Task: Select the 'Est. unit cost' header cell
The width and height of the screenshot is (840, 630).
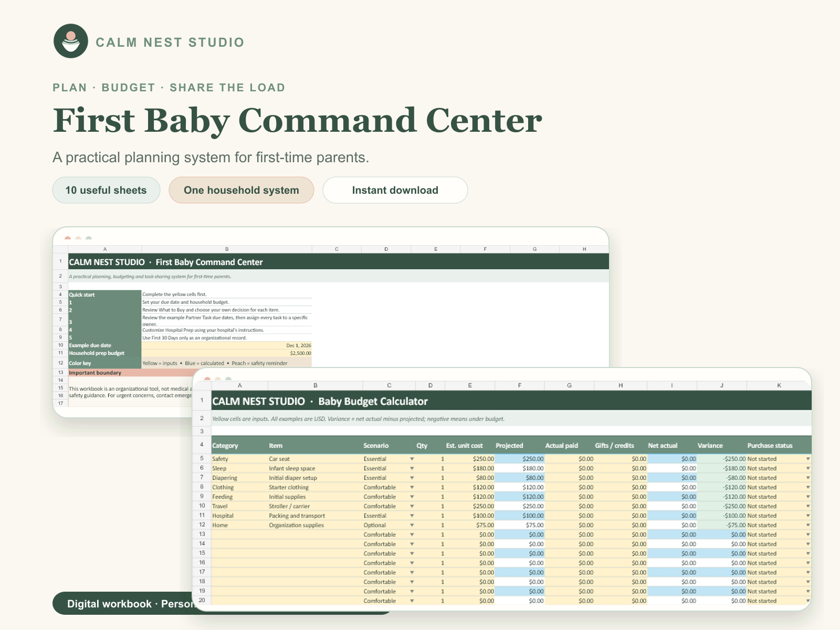Action: pos(469,445)
